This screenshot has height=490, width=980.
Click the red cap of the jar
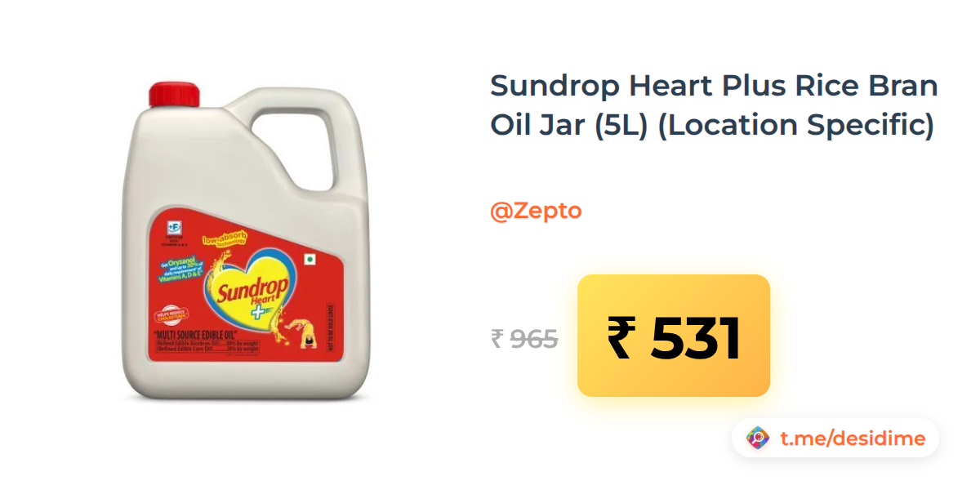174,94
